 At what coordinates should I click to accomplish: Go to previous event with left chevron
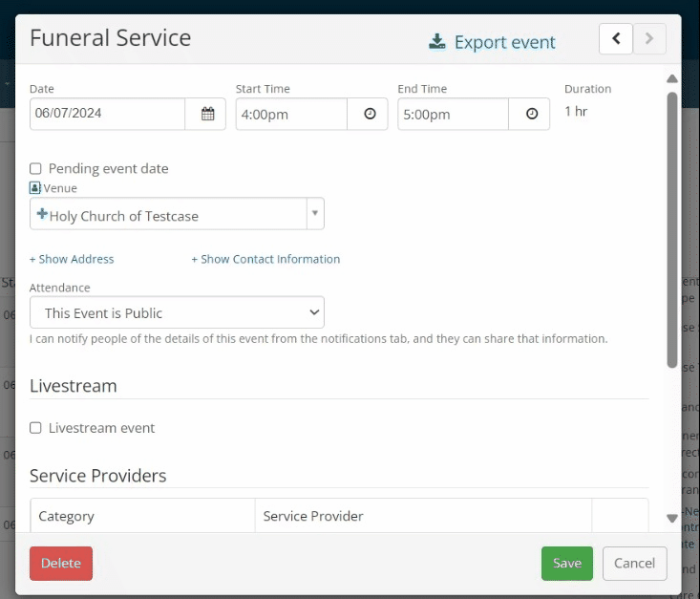(616, 39)
